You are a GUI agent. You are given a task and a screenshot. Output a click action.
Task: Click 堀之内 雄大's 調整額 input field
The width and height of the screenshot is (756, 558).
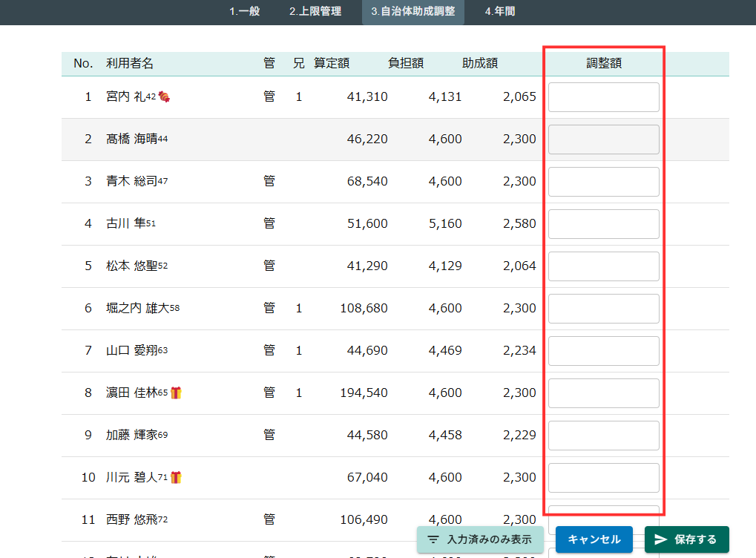[x=603, y=309]
